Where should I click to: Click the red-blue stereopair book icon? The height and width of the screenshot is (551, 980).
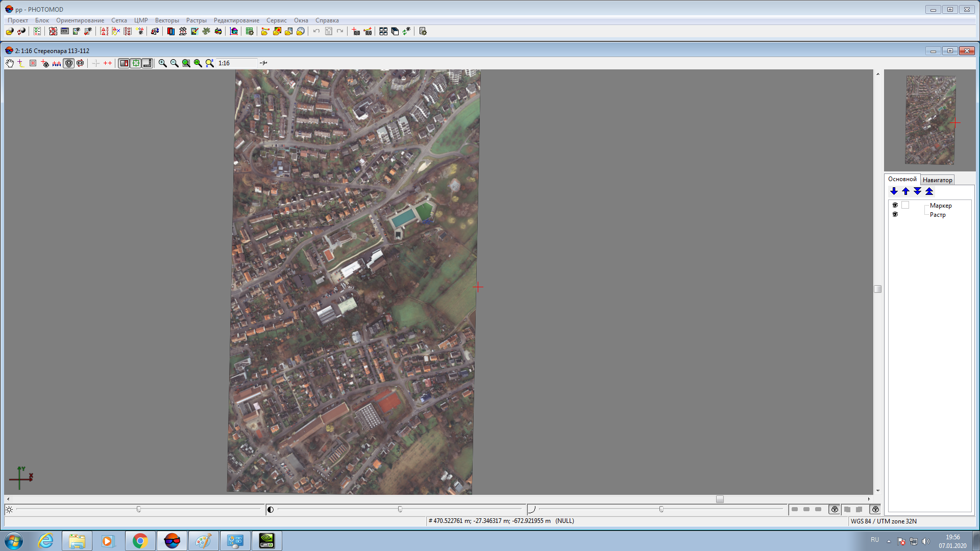tap(171, 32)
